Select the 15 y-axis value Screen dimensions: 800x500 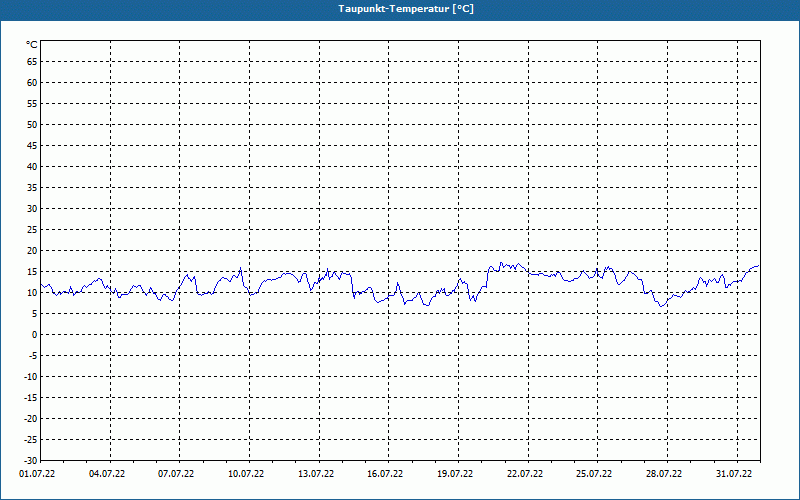pos(32,271)
